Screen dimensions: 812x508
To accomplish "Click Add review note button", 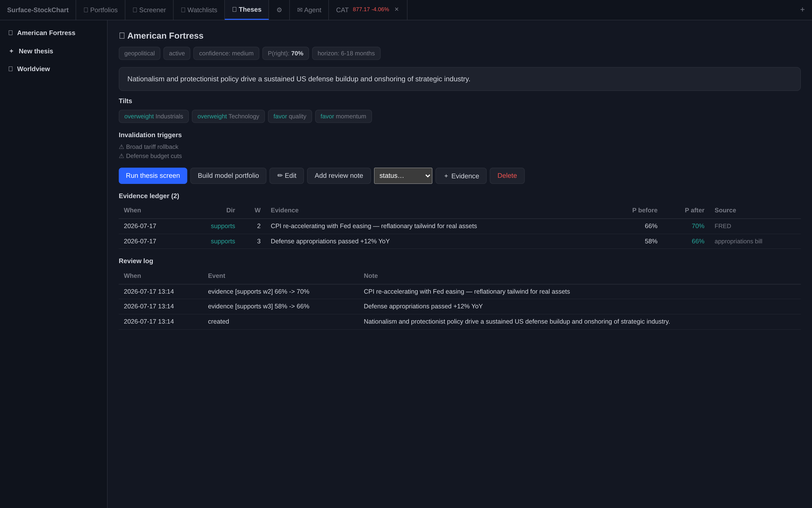I will pyautogui.click(x=339, y=176).
